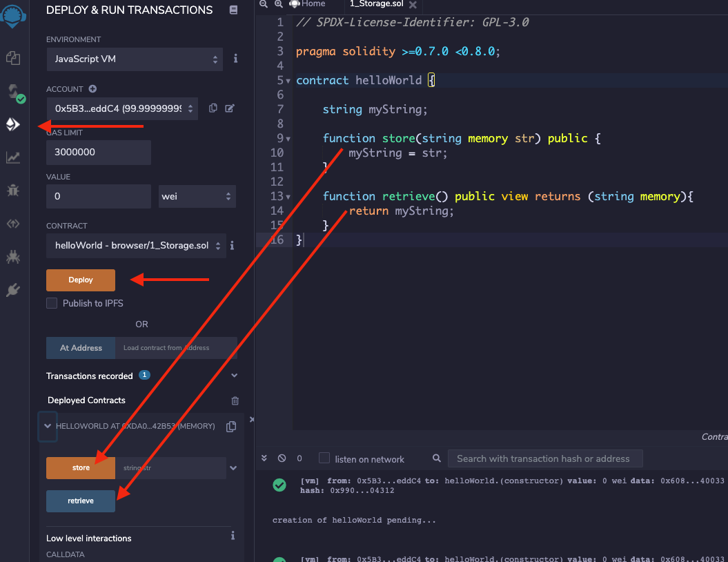Toggle the listen on network checkbox
The height and width of the screenshot is (562, 728).
click(324, 458)
